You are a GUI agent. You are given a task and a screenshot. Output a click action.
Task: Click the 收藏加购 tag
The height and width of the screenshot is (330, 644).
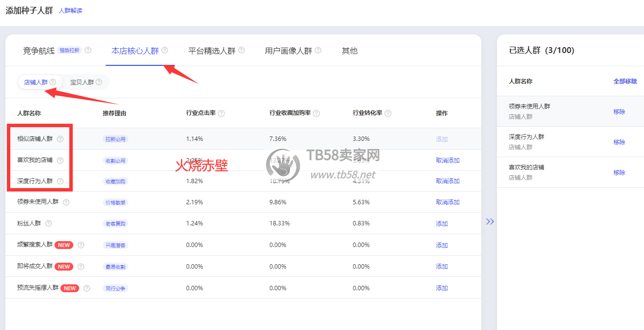[x=115, y=181]
